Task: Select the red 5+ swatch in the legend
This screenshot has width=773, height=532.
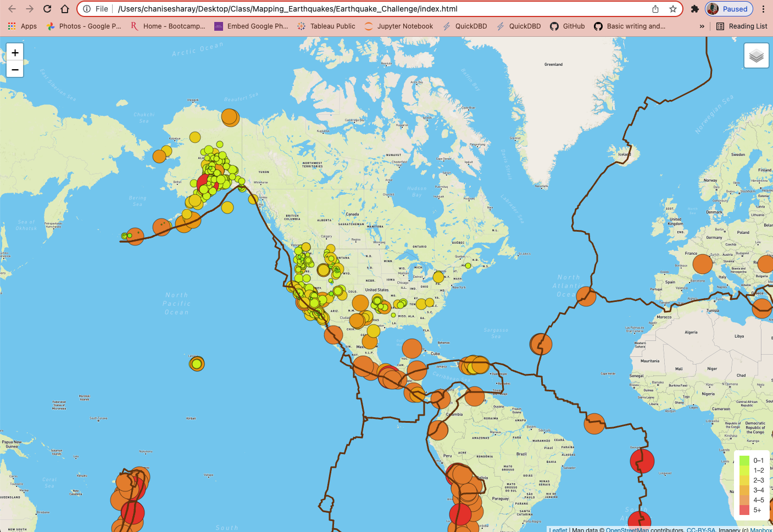Action: coord(745,510)
